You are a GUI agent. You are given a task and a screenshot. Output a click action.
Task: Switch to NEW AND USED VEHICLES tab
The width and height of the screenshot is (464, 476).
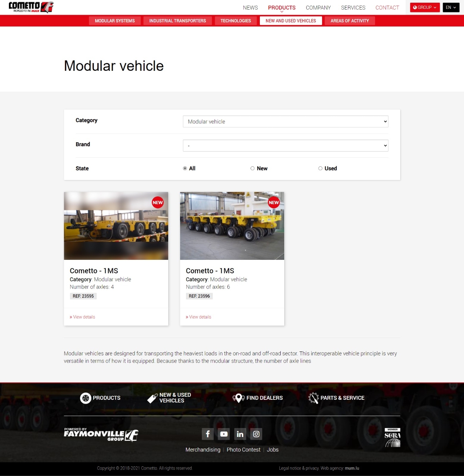[291, 21]
